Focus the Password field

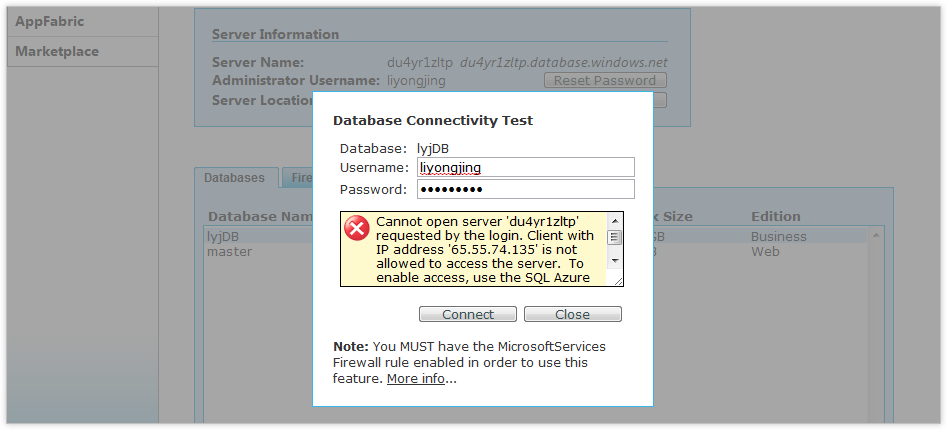(x=524, y=189)
